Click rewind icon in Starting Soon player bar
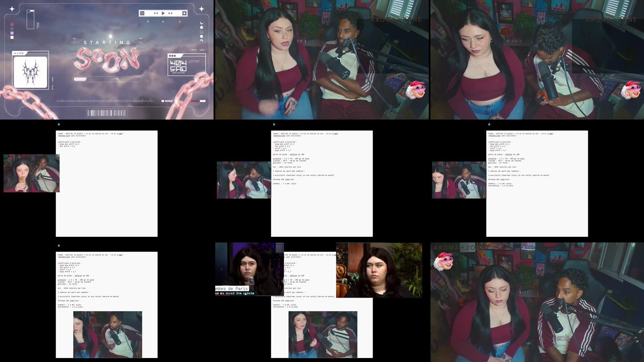 click(156, 13)
